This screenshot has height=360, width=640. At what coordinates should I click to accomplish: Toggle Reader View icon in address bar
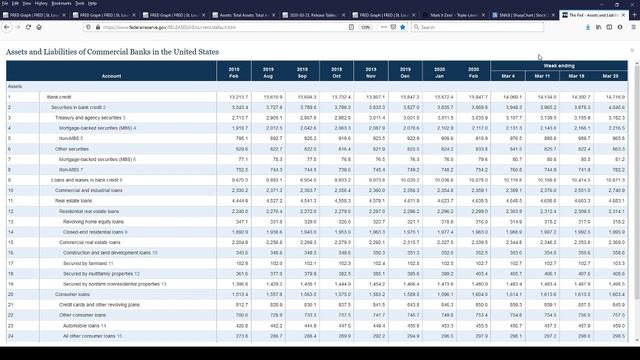pos(351,27)
